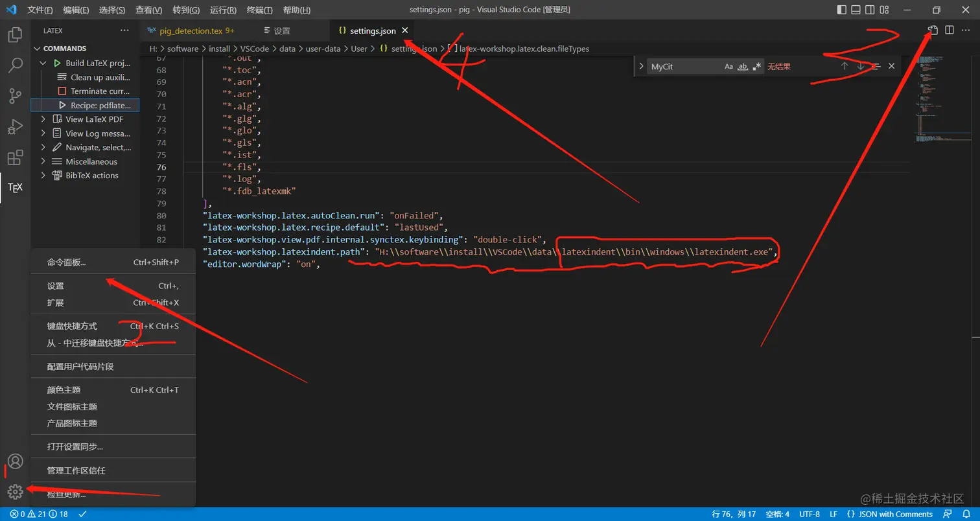
Task: Collapse the COMMANDS section
Action: click(37, 48)
